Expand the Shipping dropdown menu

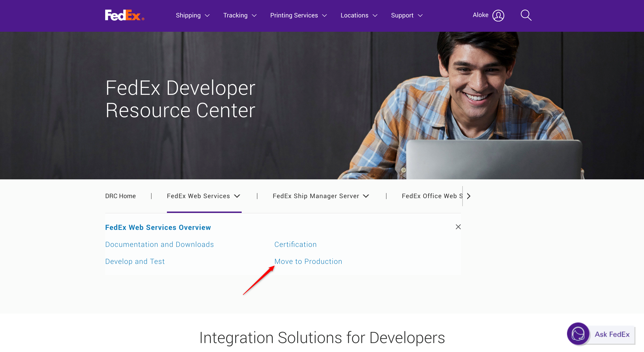pos(192,15)
